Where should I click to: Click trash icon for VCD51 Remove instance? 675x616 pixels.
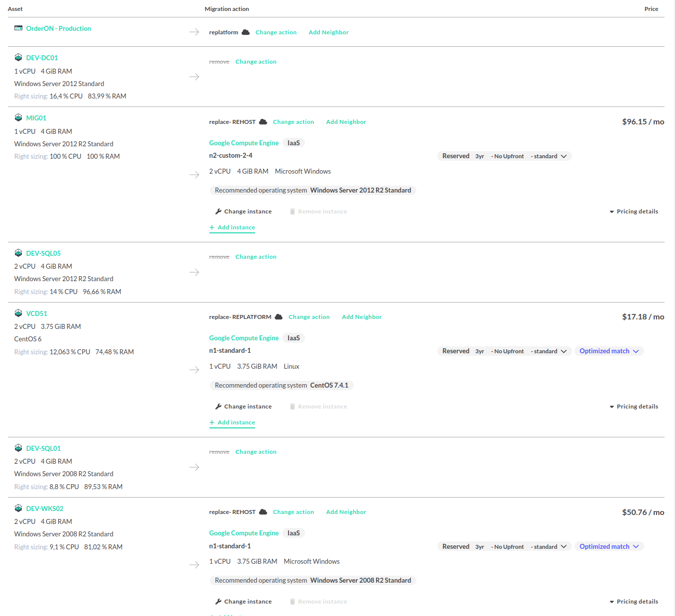click(x=292, y=407)
